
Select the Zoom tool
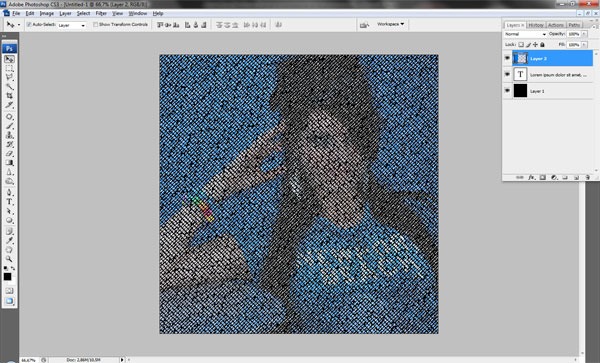(x=9, y=259)
